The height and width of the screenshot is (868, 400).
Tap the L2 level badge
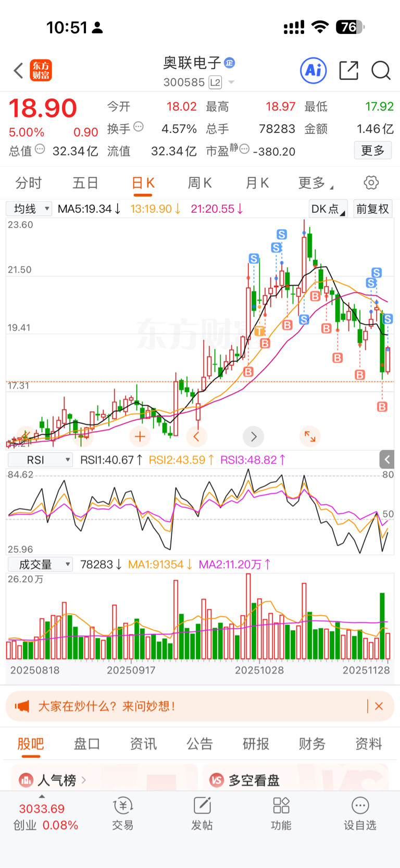215,82
